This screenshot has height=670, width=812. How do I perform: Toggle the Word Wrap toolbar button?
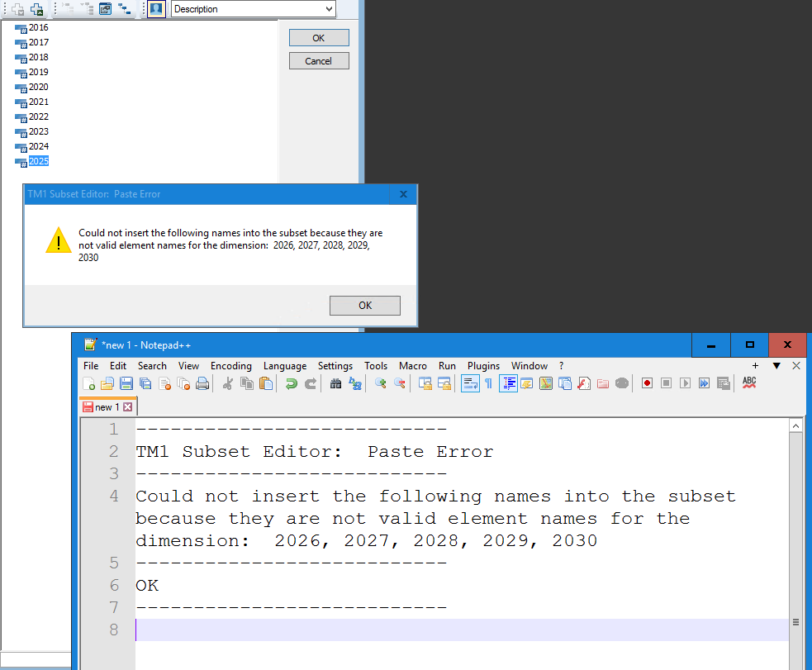469,383
